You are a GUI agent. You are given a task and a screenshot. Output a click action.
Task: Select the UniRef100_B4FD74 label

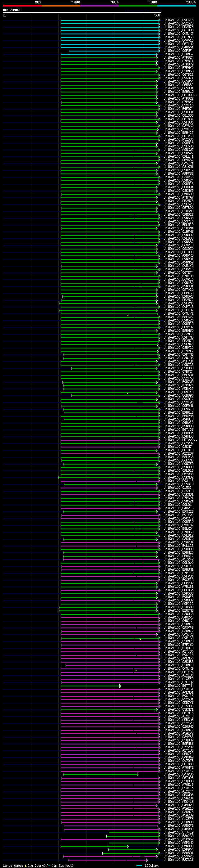click(x=179, y=109)
